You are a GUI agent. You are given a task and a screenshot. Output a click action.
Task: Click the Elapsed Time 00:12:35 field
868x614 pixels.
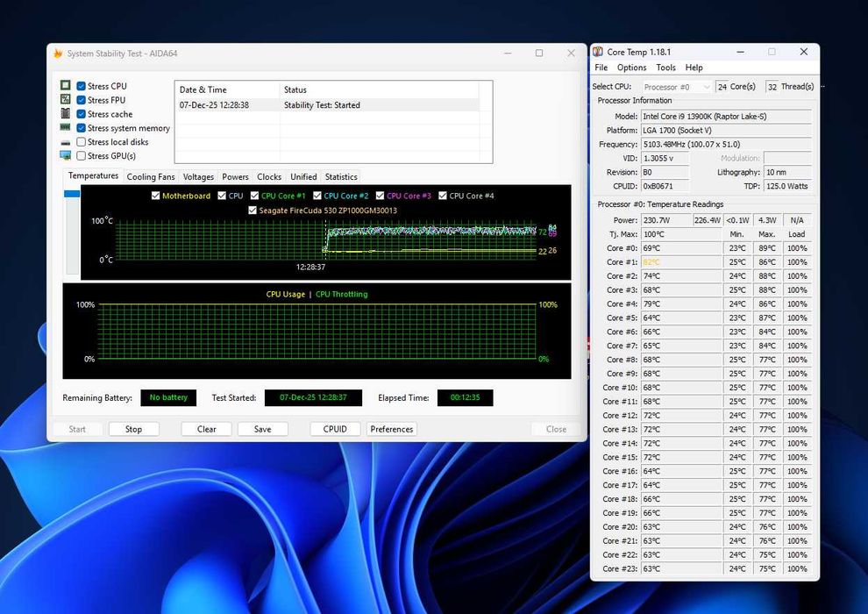click(x=465, y=397)
